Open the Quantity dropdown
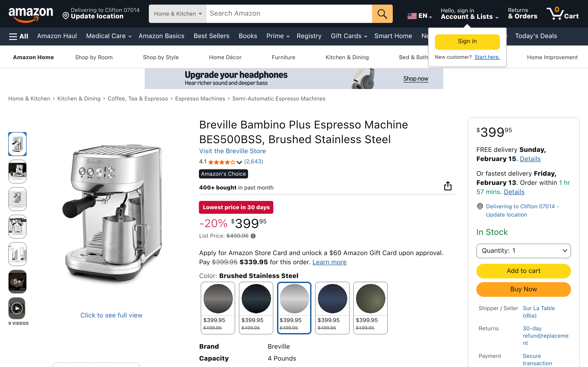Screen dimensions: 588x367 (x=523, y=251)
